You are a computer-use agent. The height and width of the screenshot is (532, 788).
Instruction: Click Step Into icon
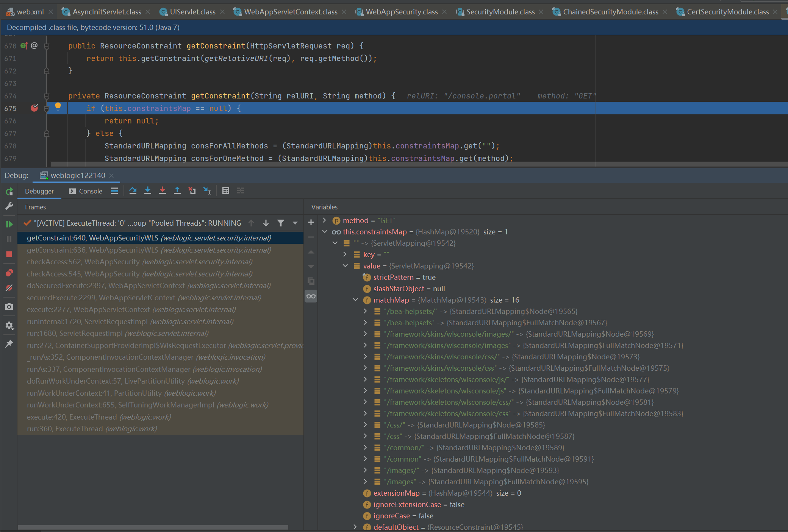click(148, 191)
